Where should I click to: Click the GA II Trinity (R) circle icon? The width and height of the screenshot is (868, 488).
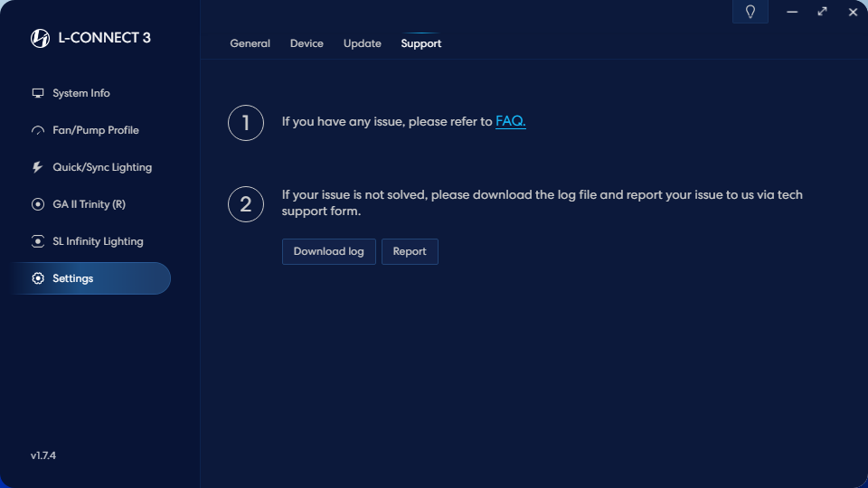tap(38, 204)
